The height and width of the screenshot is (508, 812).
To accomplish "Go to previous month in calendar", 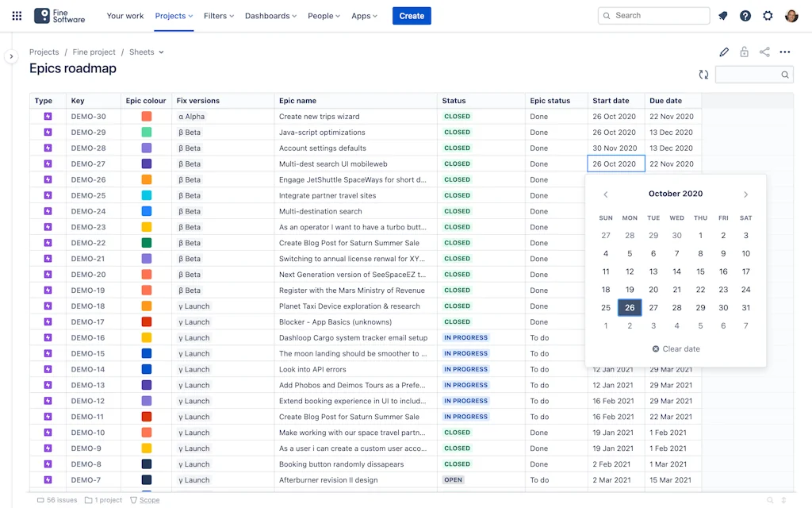I will coord(606,194).
